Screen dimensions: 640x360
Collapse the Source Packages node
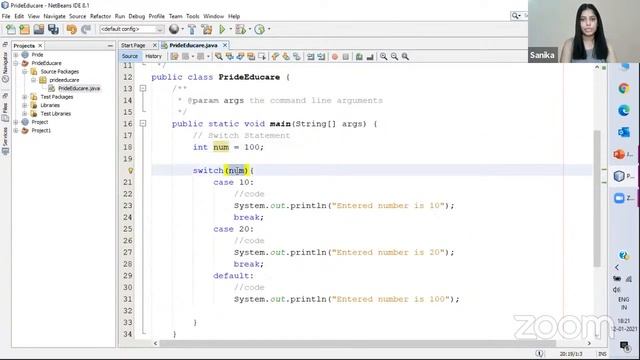(x=25, y=71)
